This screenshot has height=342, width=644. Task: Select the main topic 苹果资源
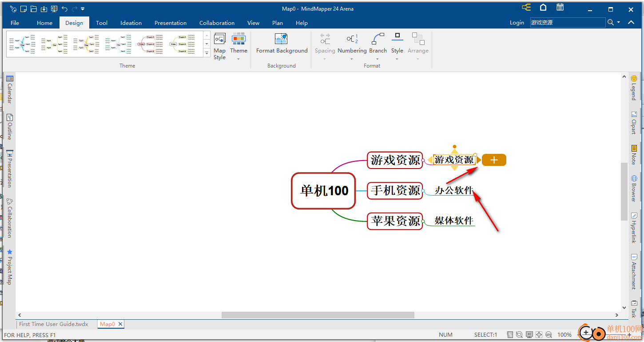click(x=395, y=221)
